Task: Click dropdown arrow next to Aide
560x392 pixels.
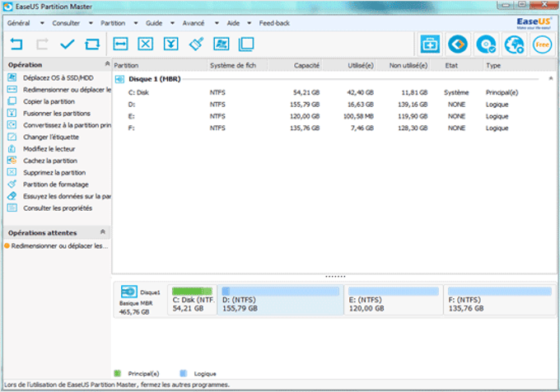Action: tap(250, 23)
